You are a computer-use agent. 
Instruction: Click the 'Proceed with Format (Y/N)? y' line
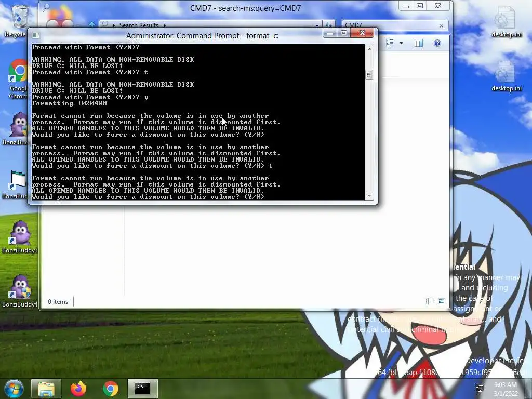pos(90,97)
